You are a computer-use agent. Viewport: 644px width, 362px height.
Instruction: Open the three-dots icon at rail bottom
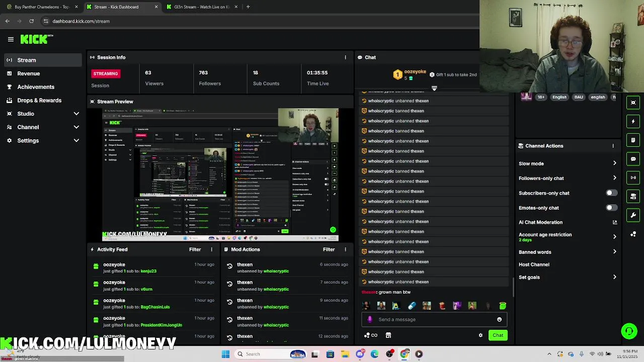pyautogui.click(x=633, y=234)
